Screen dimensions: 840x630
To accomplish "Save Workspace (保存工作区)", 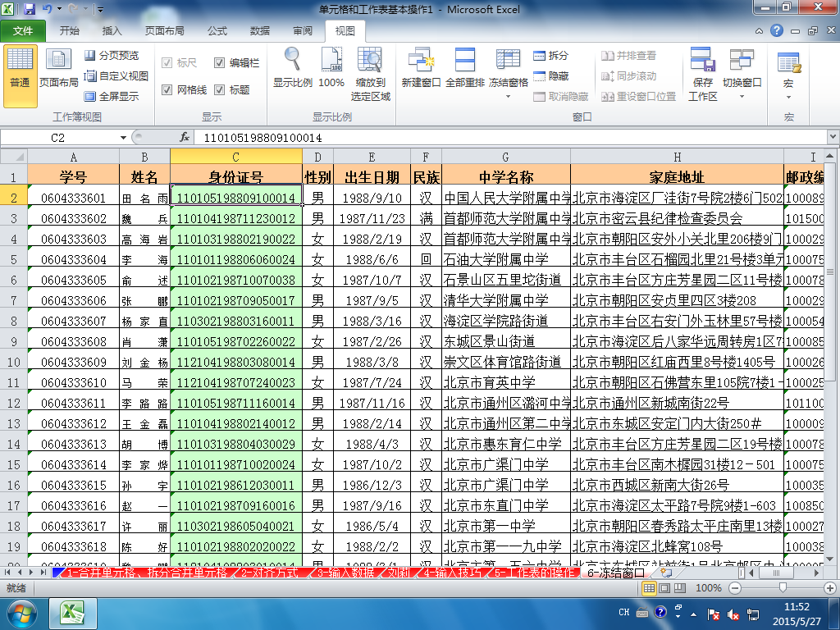I will point(703,74).
